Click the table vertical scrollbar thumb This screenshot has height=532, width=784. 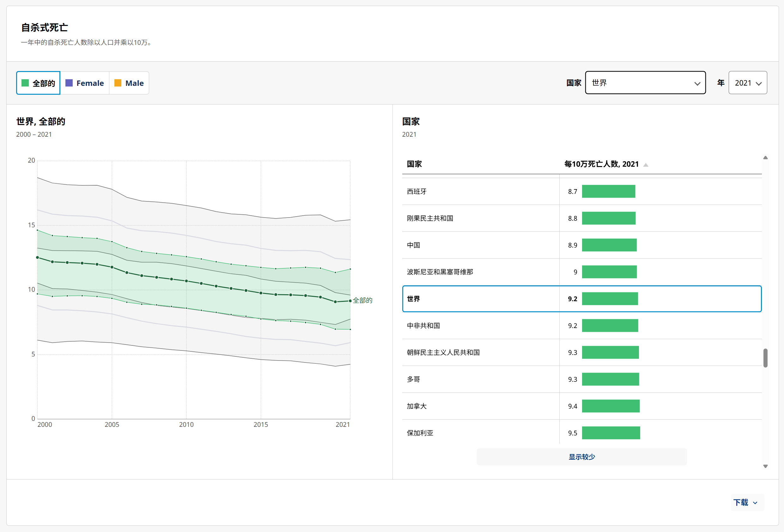point(765,358)
